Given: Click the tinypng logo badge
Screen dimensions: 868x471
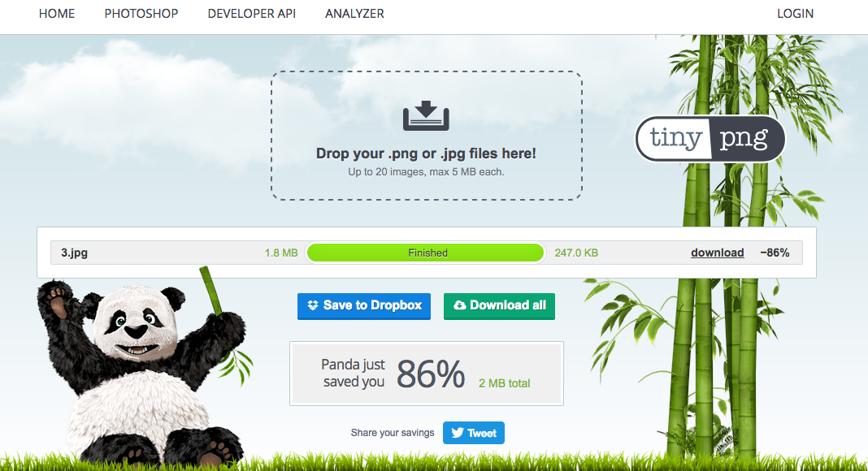Looking at the screenshot, I should 710,138.
